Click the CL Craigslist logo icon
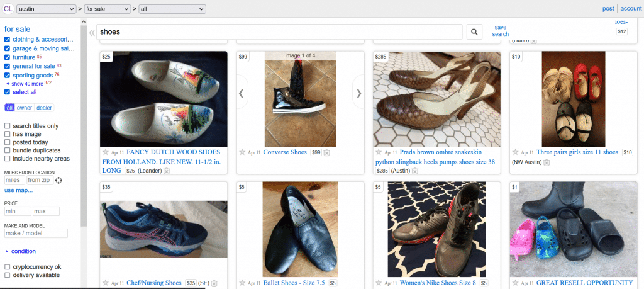644x289 pixels. coord(7,9)
